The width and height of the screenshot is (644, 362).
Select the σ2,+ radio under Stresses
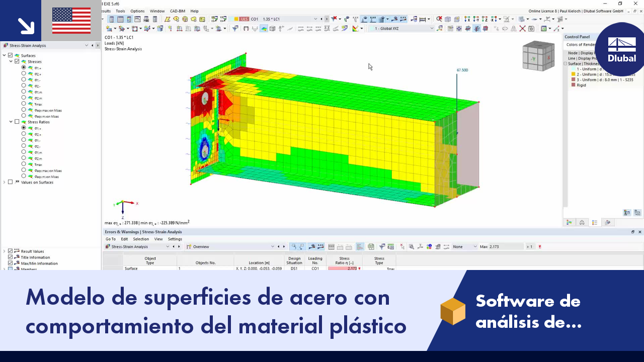click(24, 73)
